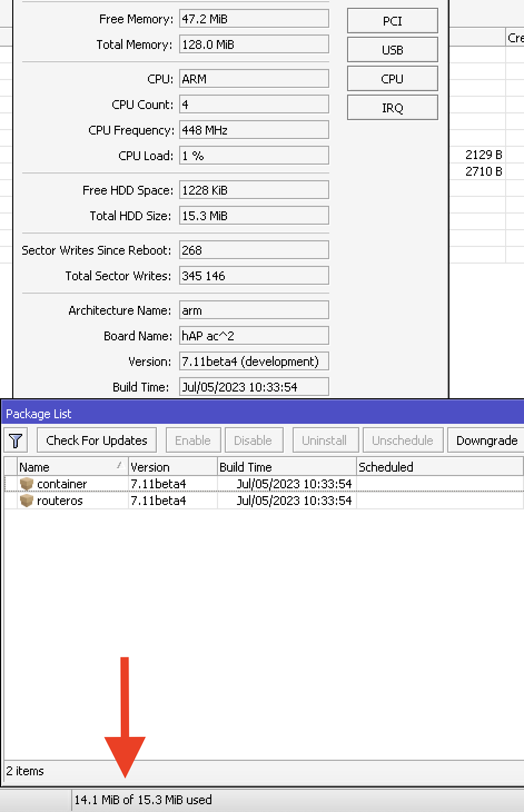
Task: Click '14.1 MiB of 15.3 MiB used' status
Action: click(x=143, y=800)
